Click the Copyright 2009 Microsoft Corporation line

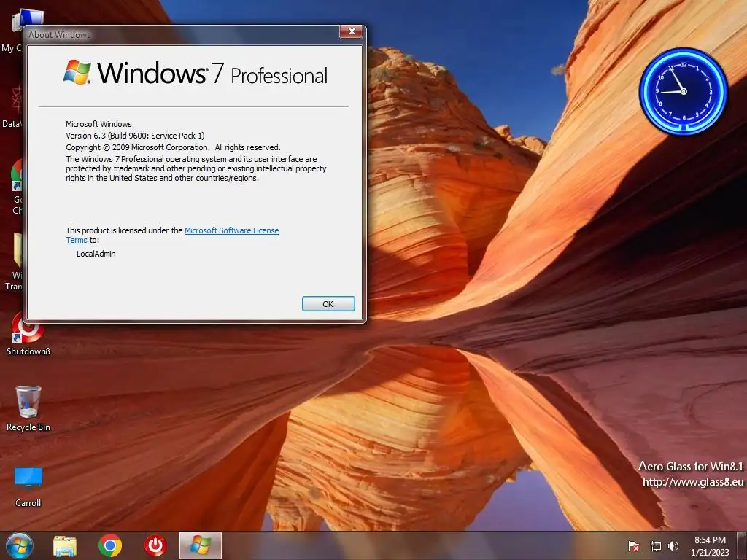pos(174,147)
